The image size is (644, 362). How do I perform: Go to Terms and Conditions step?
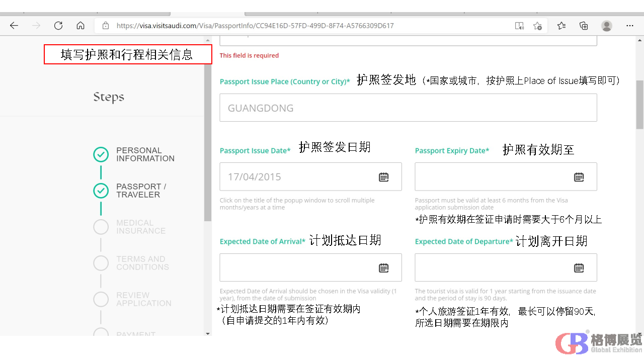pyautogui.click(x=101, y=263)
